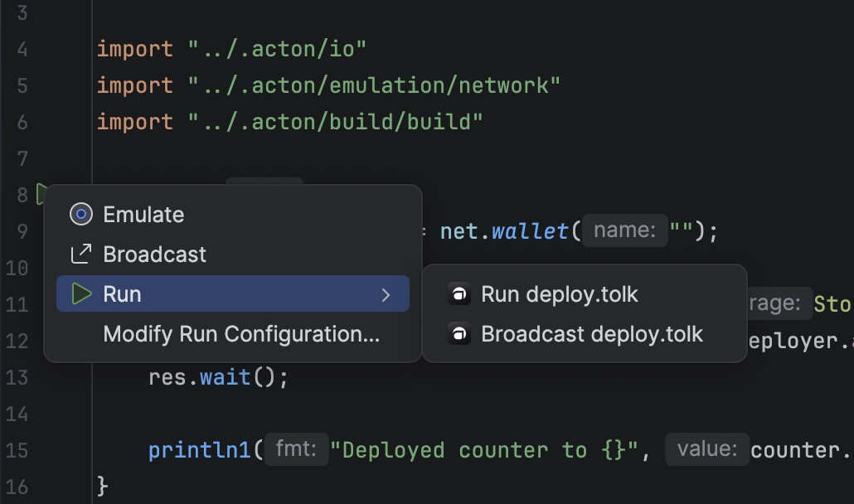Choose Broadcast deploy.tolk in the submenu

pos(592,334)
